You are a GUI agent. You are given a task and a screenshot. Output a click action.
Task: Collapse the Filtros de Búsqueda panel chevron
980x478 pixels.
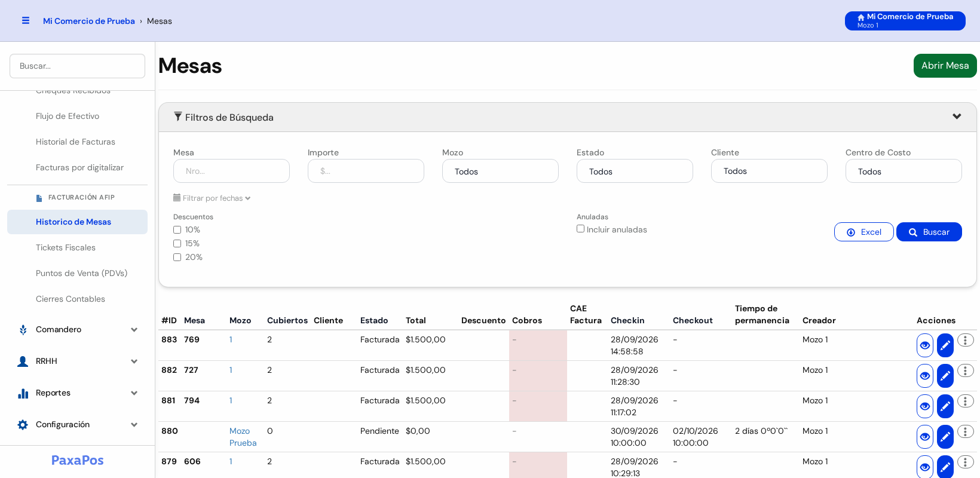click(957, 117)
